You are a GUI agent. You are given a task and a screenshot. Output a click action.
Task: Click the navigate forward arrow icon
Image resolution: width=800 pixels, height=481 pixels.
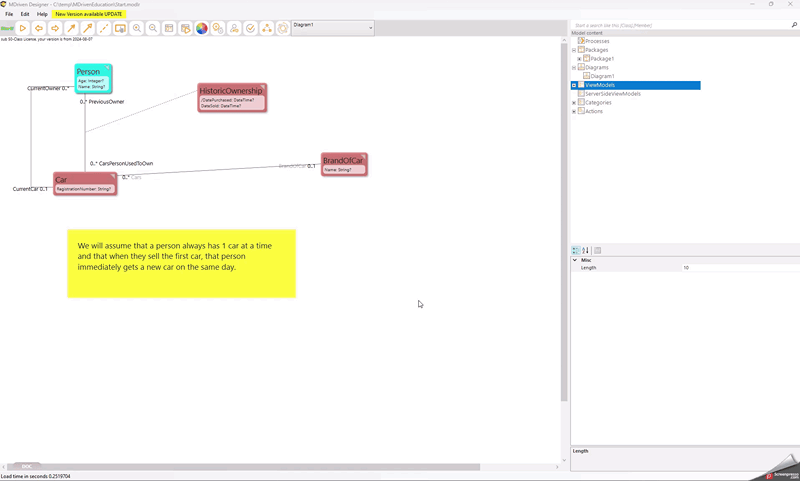[x=55, y=28]
